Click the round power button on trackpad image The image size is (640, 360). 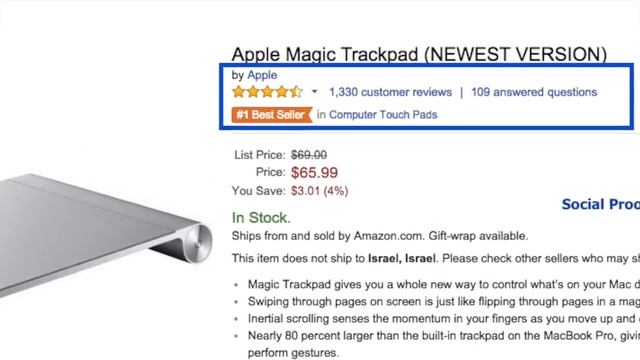(197, 244)
